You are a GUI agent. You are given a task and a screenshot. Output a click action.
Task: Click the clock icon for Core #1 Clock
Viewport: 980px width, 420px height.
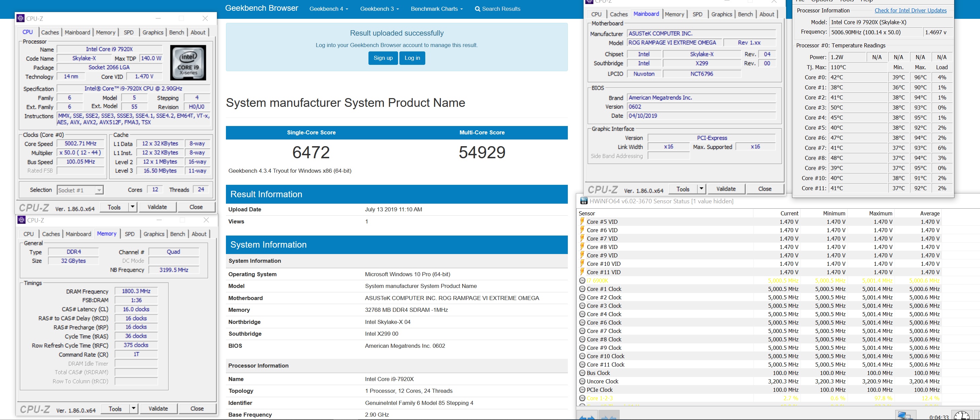click(x=582, y=289)
